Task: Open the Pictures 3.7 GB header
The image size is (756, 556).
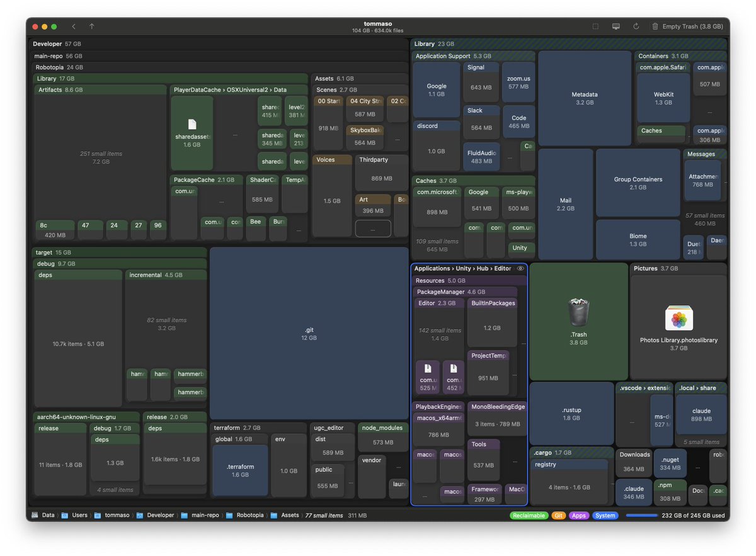Action: pos(679,268)
